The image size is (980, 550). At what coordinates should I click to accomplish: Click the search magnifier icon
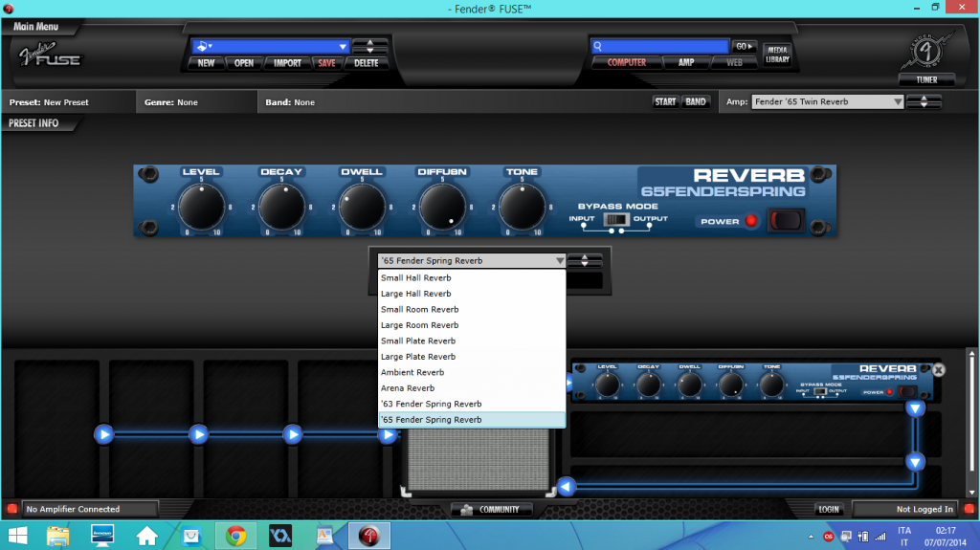click(597, 46)
